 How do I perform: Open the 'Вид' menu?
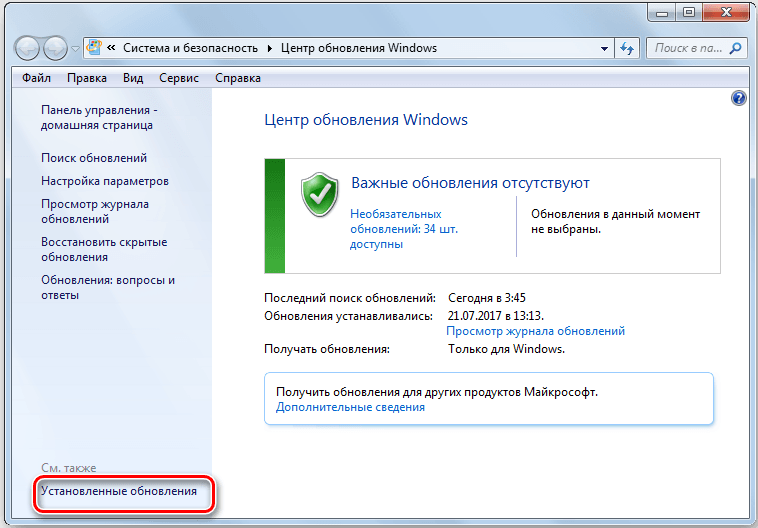[133, 78]
